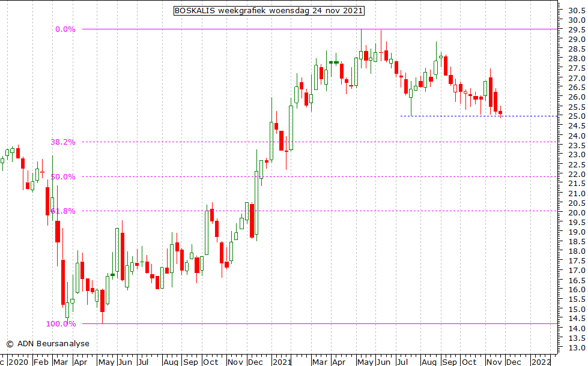This screenshot has height=366, width=588.
Task: Click price axis value 14.0
Action: click(x=577, y=328)
